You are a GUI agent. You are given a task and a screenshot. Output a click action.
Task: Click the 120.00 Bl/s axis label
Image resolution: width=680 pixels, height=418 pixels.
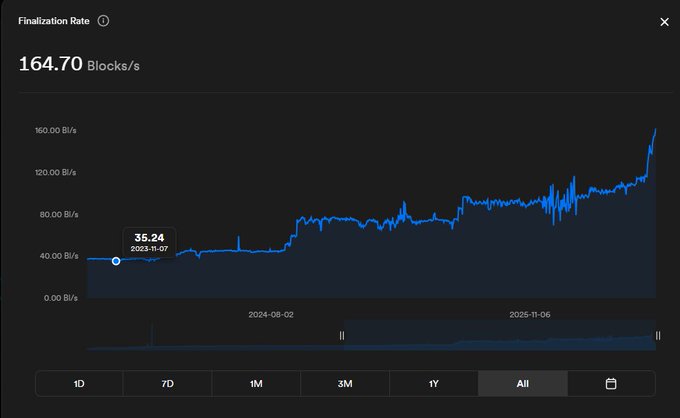pyautogui.click(x=56, y=173)
